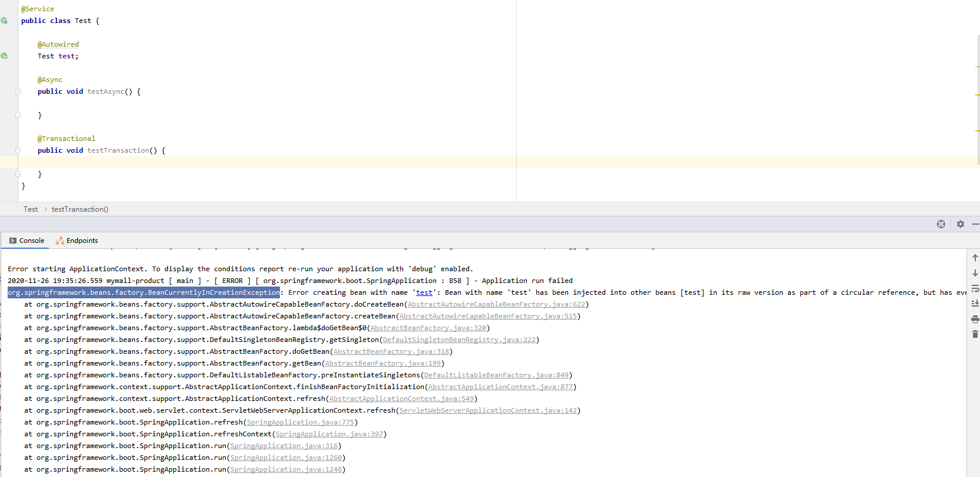This screenshot has width=980, height=477.
Task: Collapse the testTransaction method fold marker
Action: point(18,150)
